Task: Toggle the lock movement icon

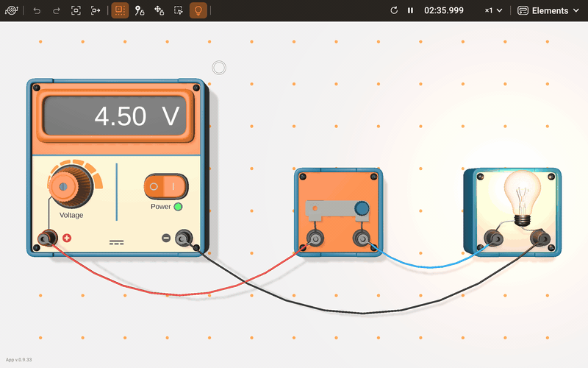Action: 159,10
